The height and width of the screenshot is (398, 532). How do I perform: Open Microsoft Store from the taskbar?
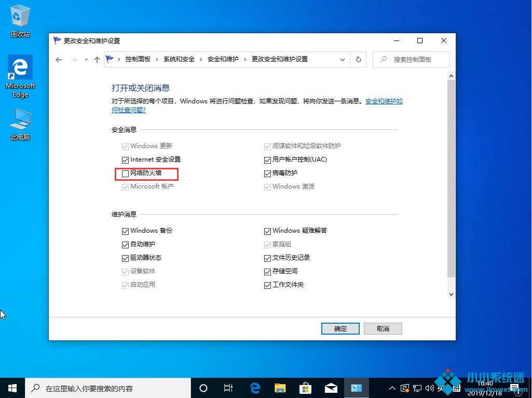coord(305,388)
